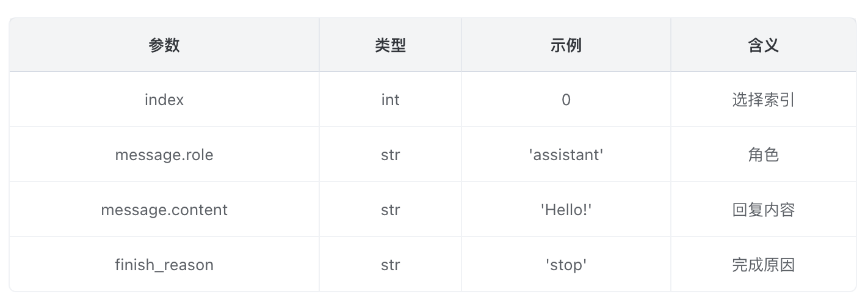Click the 含义 column header
868x302 pixels.
click(763, 45)
